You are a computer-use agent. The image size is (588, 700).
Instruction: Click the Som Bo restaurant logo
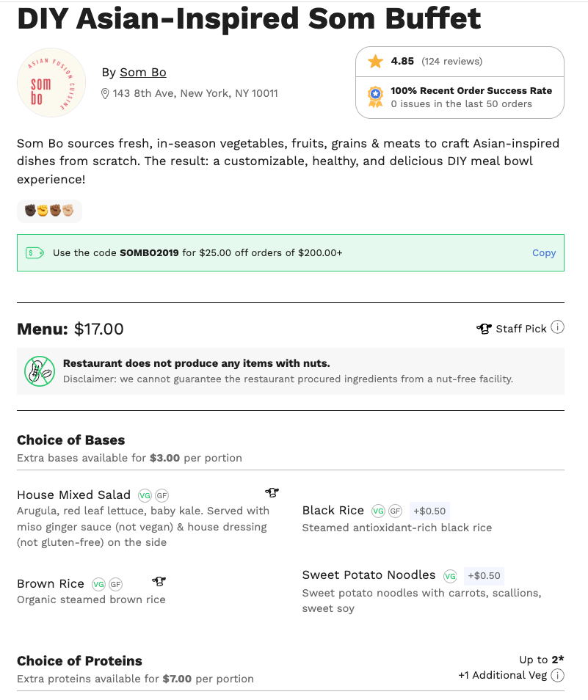[51, 82]
